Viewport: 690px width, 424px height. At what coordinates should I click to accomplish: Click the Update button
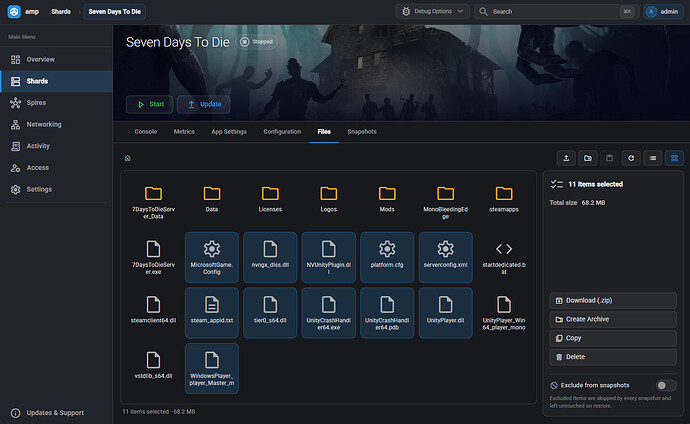tap(203, 104)
